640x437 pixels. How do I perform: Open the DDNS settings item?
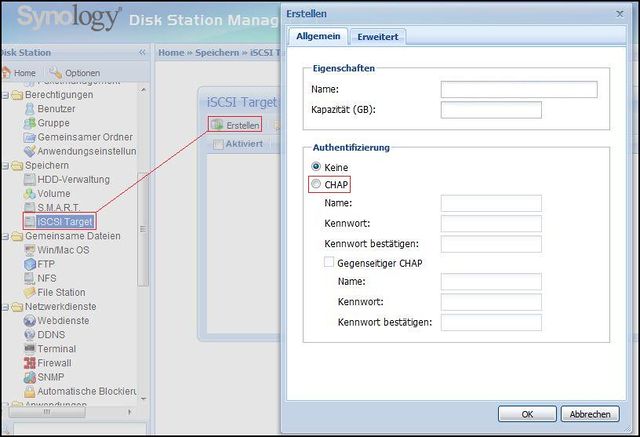(x=52, y=335)
